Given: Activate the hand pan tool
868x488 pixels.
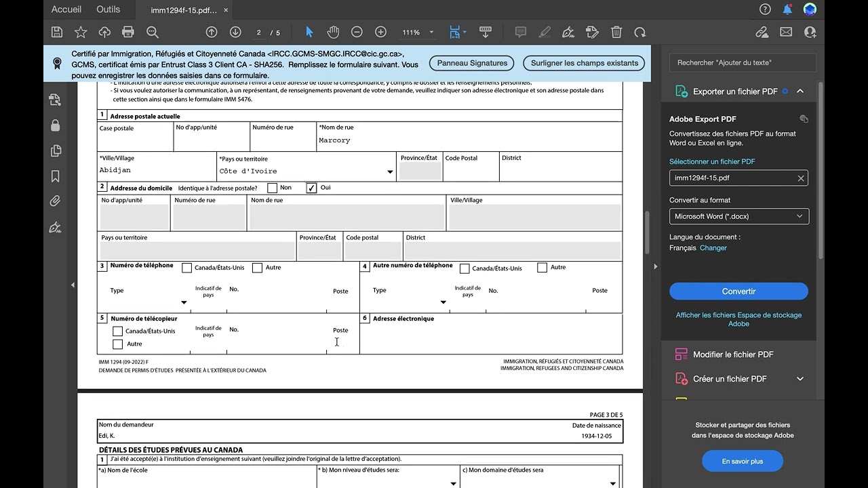Looking at the screenshot, I should (333, 32).
